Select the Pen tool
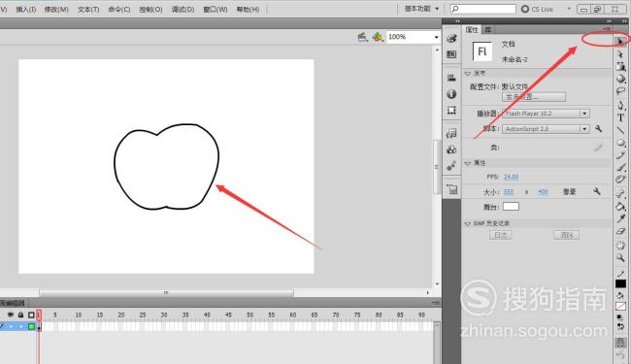The width and height of the screenshot is (631, 364). [x=620, y=105]
